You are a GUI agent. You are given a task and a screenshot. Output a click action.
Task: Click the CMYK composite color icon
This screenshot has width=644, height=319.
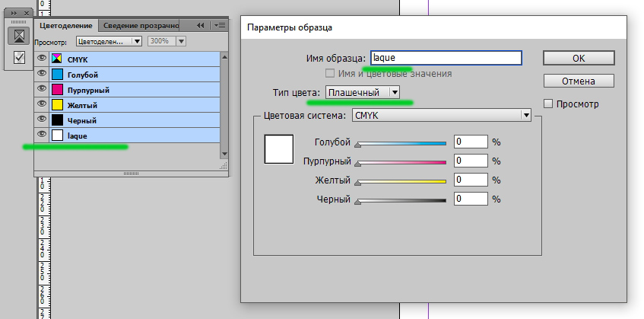pos(57,59)
